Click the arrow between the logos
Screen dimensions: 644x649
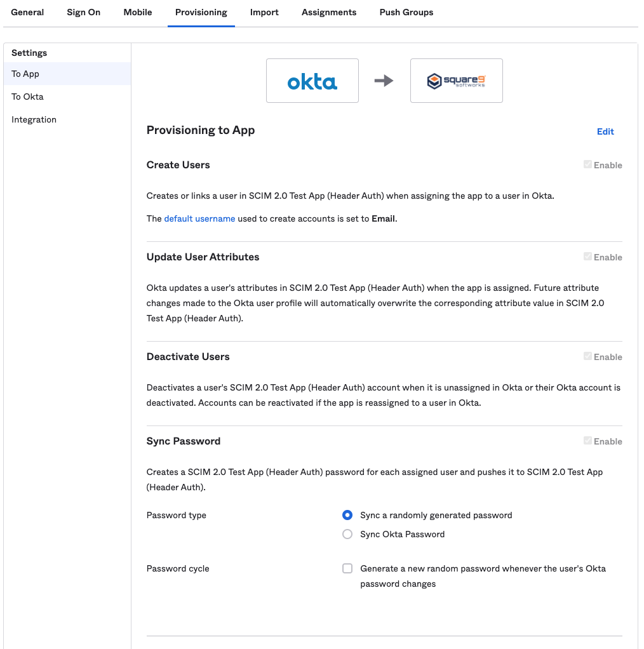(384, 81)
